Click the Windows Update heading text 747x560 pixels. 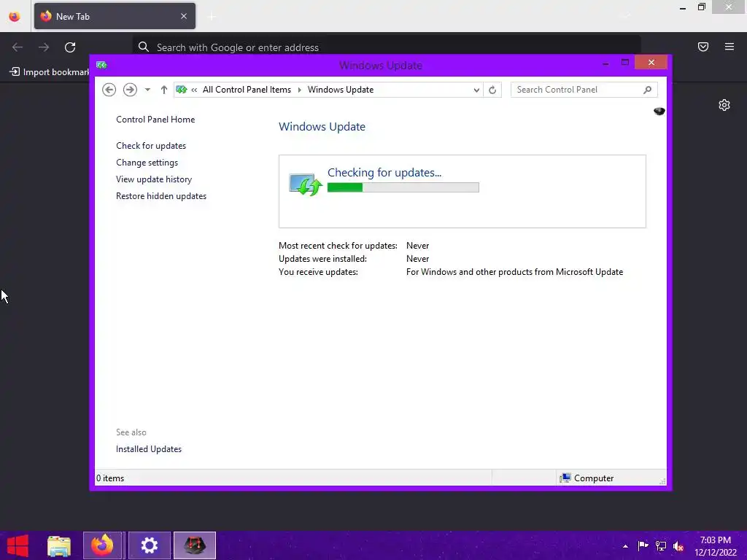coord(322,127)
